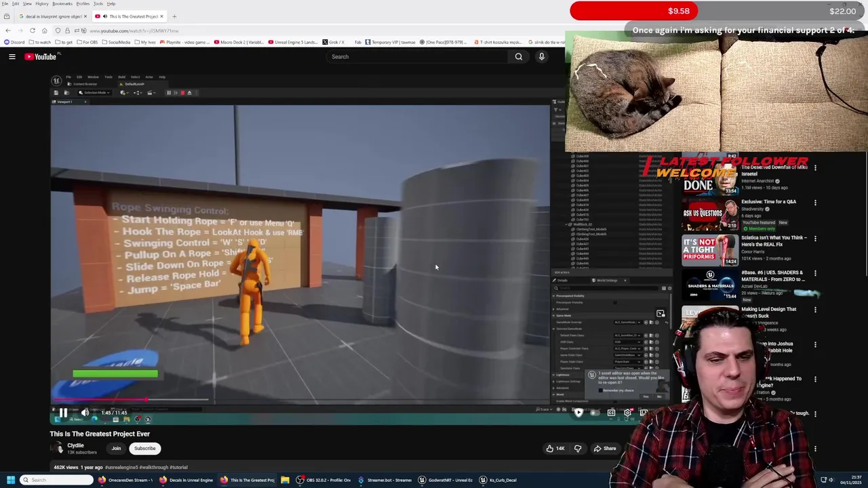Open the 'SocialMedia' bookmark folder
The height and width of the screenshot is (488, 868).
coord(116,42)
